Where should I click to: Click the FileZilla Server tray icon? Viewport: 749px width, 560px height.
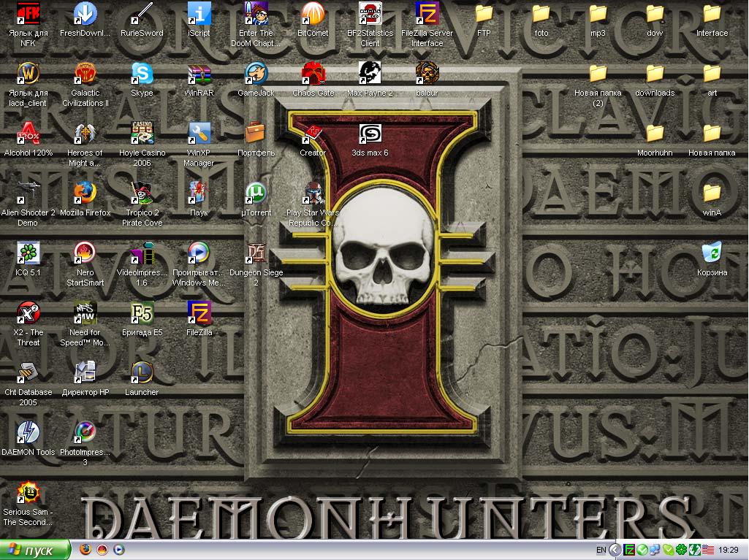click(x=630, y=550)
